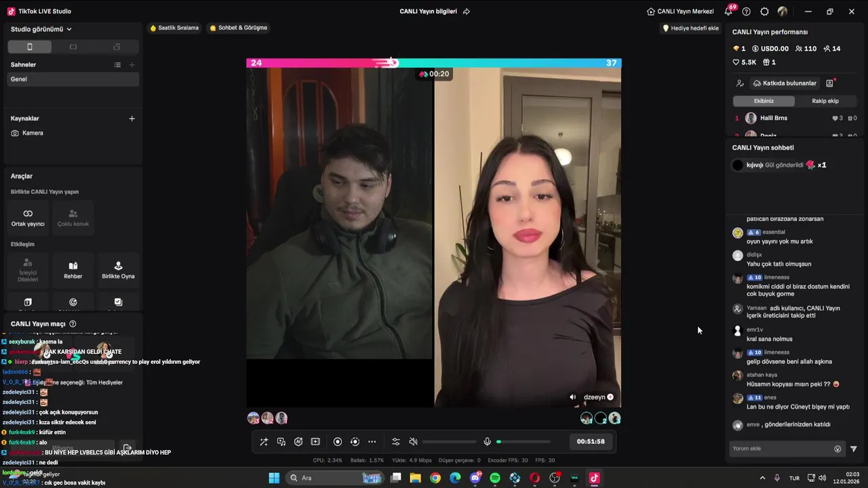Click the USD0.00 earnings value

tap(770, 49)
